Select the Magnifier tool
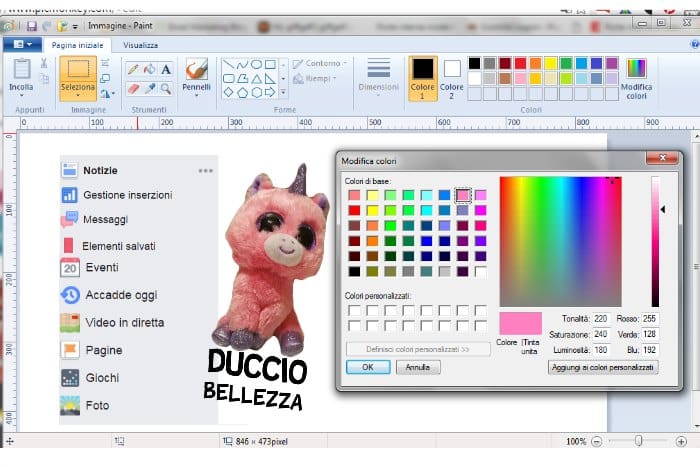 166,89
